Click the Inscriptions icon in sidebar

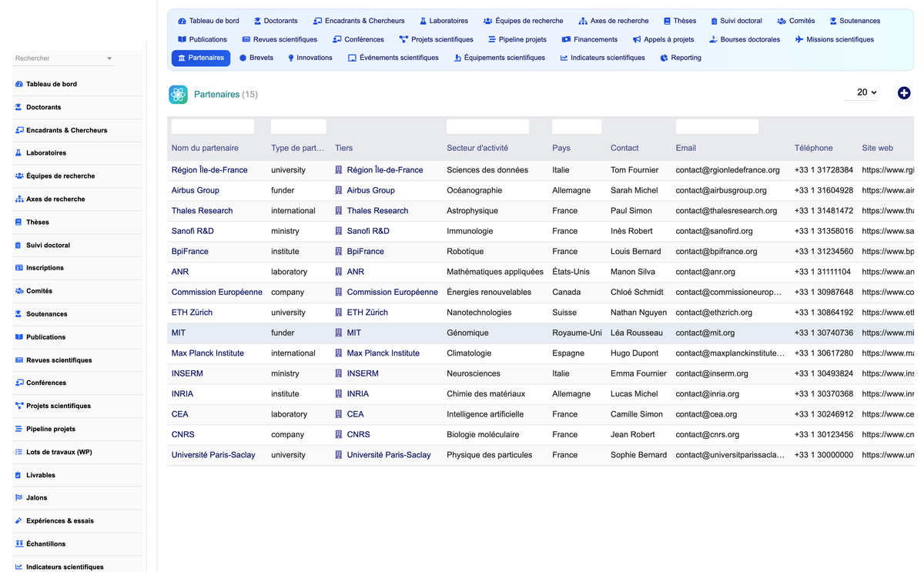pyautogui.click(x=19, y=268)
